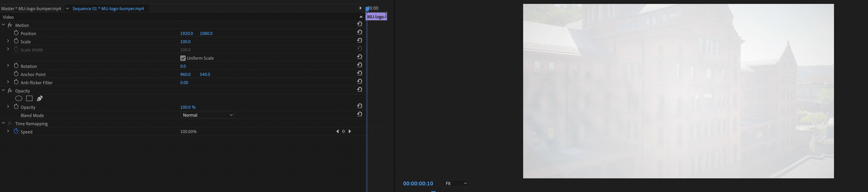Expand the Speed property
This screenshot has height=192, width=868.
pos(8,131)
